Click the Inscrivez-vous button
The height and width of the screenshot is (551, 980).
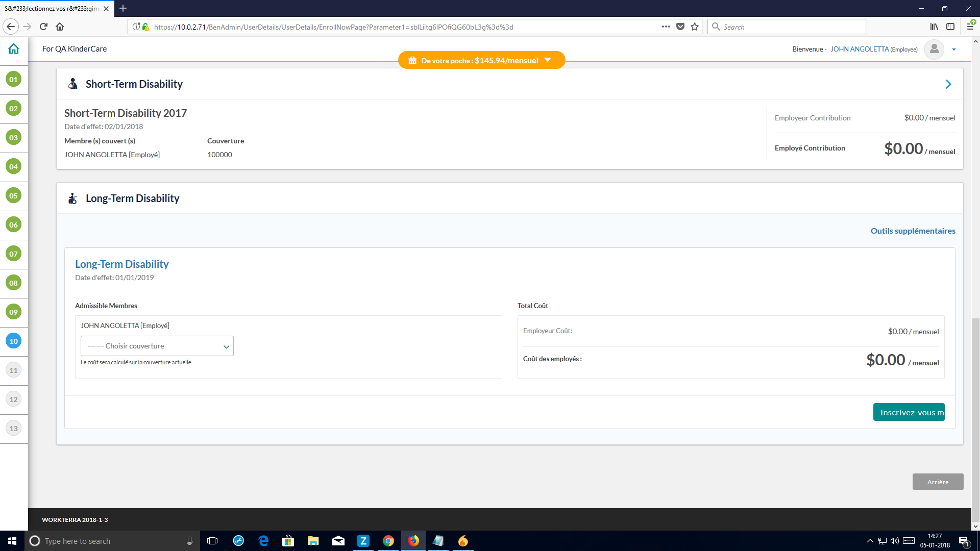click(x=909, y=412)
